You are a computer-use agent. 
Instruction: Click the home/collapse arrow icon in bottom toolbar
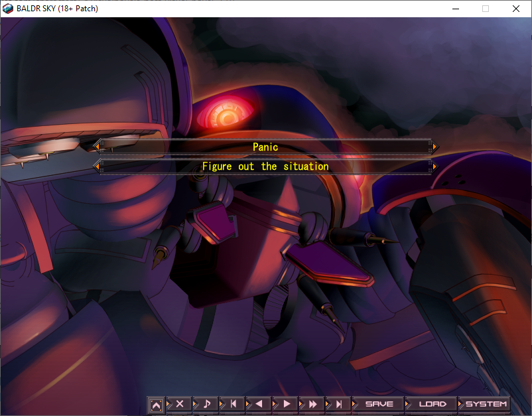(x=156, y=405)
